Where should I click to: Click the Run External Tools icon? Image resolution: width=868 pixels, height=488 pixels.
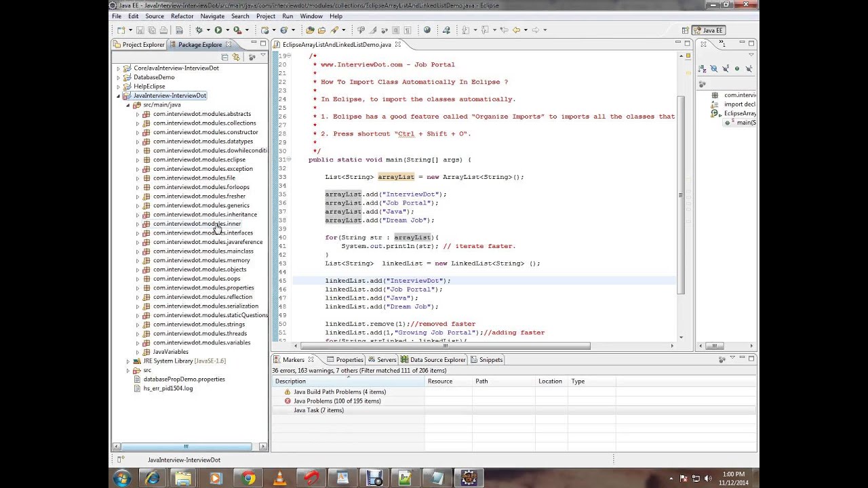pos(238,30)
